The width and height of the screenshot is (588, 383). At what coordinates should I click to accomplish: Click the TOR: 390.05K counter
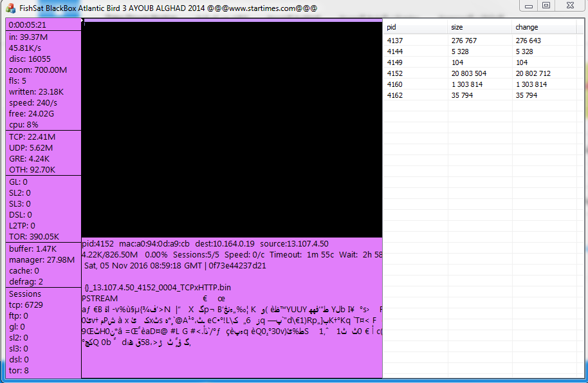[x=34, y=236]
